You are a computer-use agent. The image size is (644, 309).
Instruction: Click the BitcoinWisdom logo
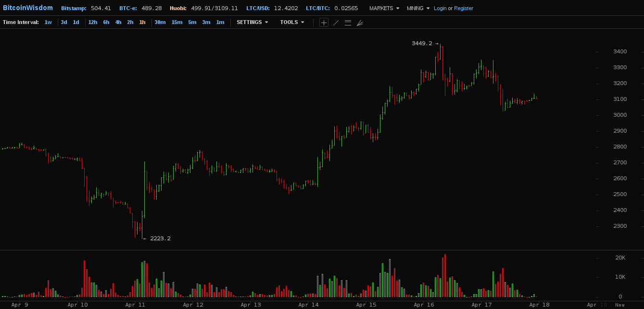tap(28, 8)
